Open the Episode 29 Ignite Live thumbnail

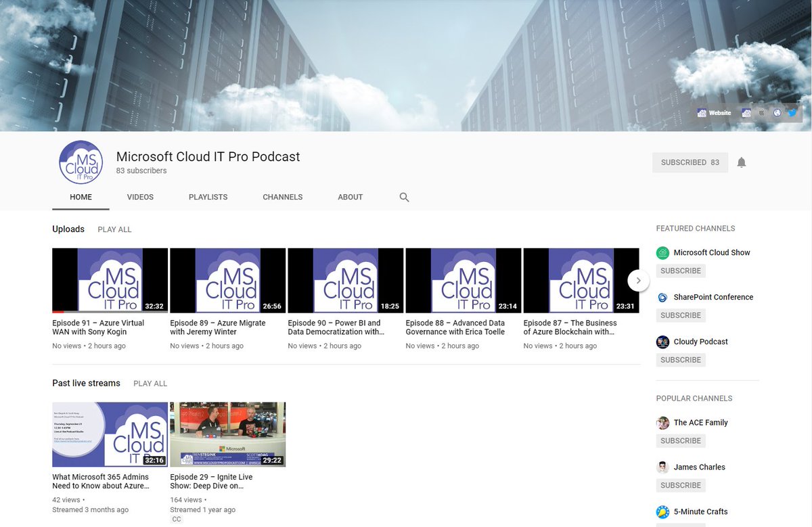(x=227, y=434)
